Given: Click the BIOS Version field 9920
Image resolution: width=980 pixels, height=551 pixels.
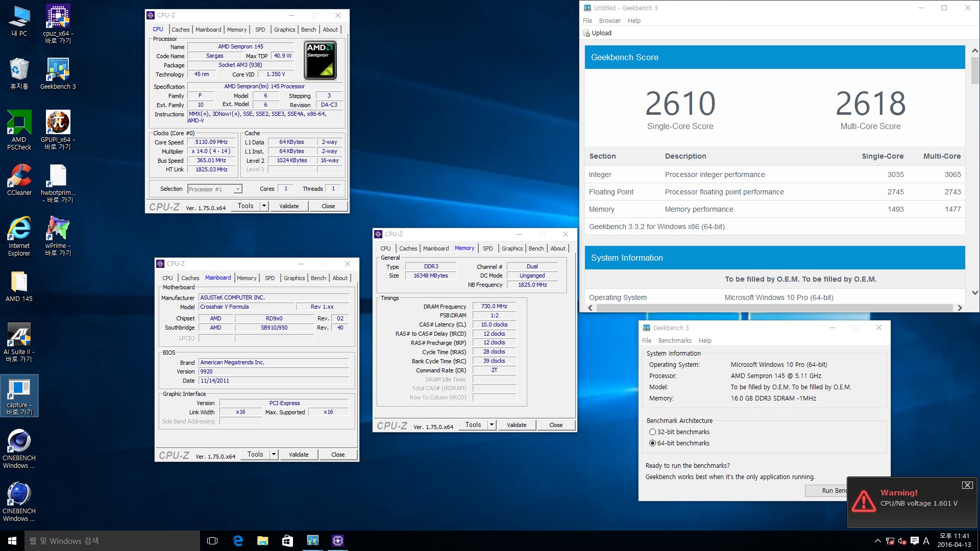Looking at the screenshot, I should pos(274,372).
